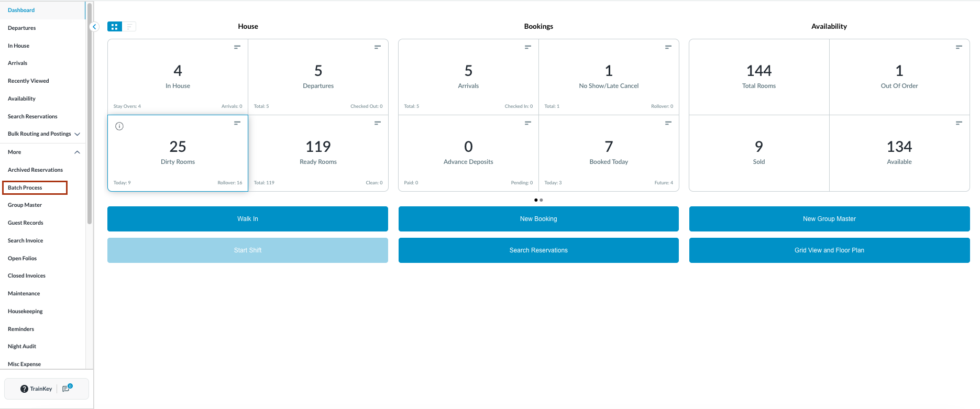Collapse the sidebar with the chevron arrow
Viewport: 980px width, 409px height.
pyautogui.click(x=94, y=27)
